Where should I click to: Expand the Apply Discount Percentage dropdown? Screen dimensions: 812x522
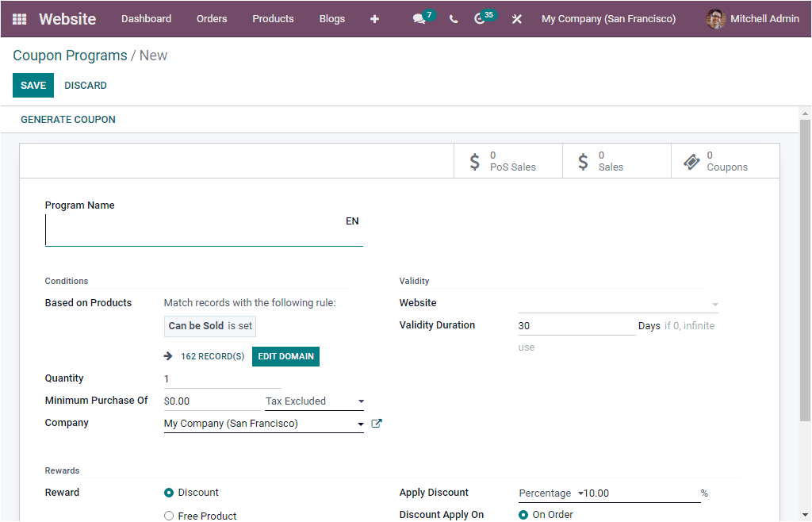coord(578,492)
